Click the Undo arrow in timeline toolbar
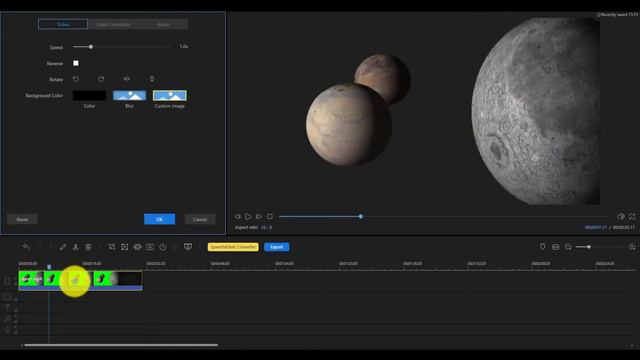Screen dimensions: 640x360 27,247
